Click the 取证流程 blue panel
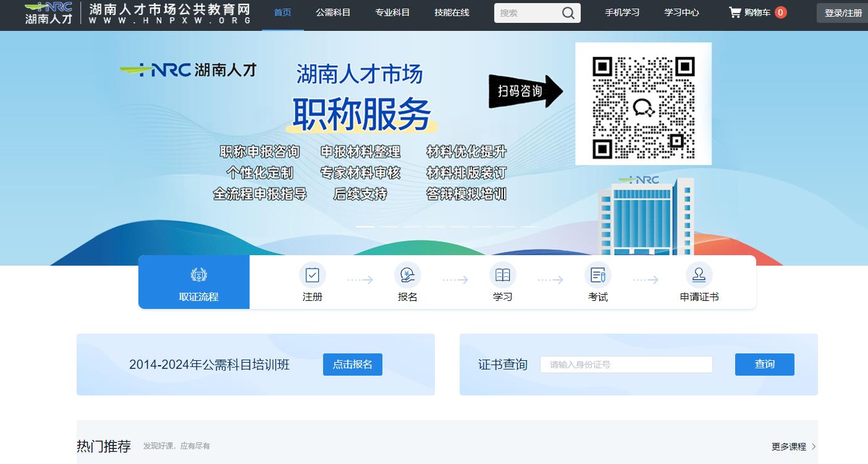Viewport: 868px width, 464px height. coord(194,282)
